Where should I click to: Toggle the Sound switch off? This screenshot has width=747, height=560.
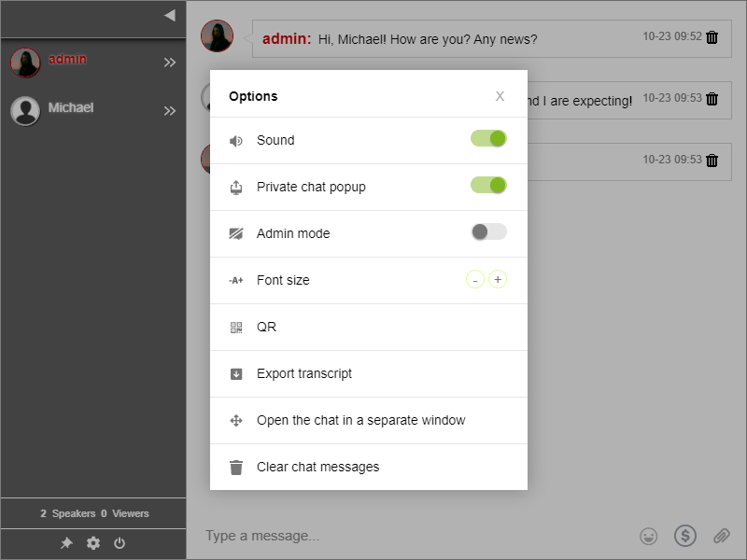(x=488, y=138)
